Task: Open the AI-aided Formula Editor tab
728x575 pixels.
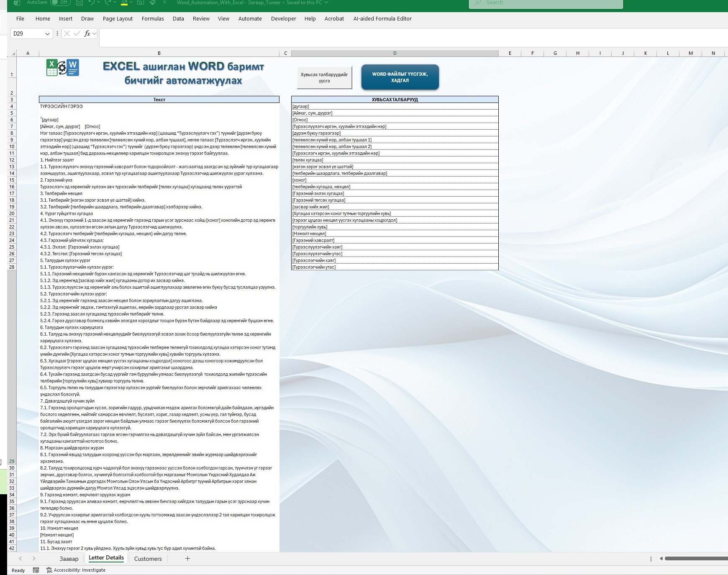Action: (382, 18)
